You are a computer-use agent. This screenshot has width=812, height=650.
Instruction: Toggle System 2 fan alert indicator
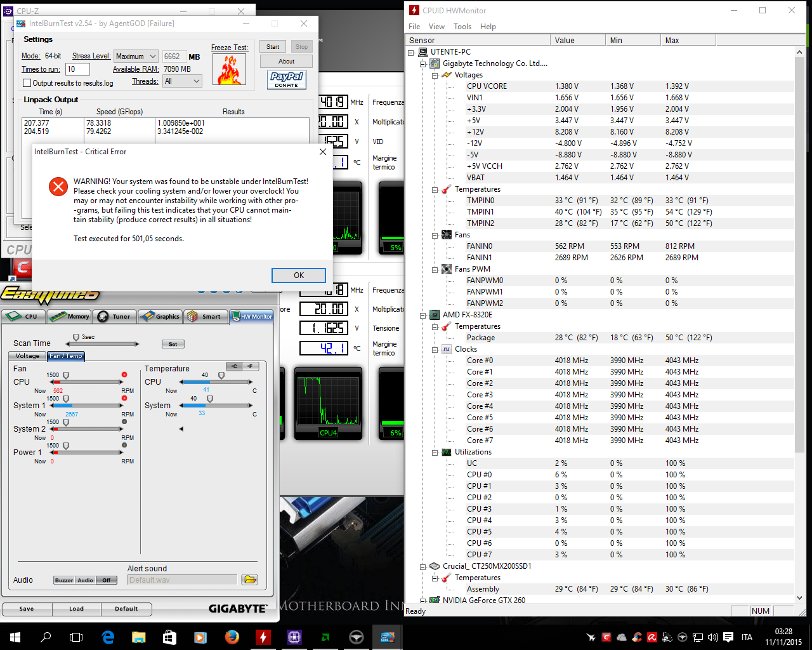click(x=124, y=421)
